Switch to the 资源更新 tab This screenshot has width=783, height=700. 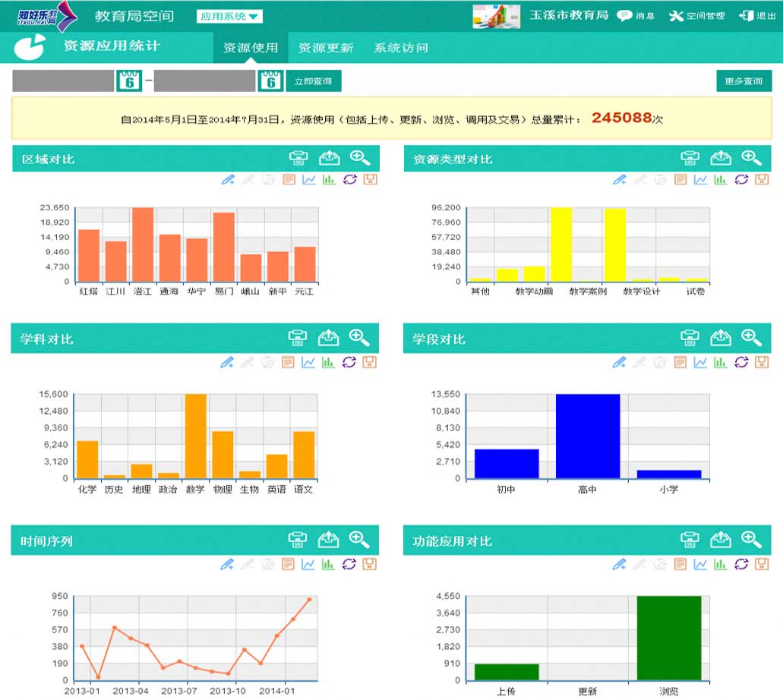coord(325,48)
